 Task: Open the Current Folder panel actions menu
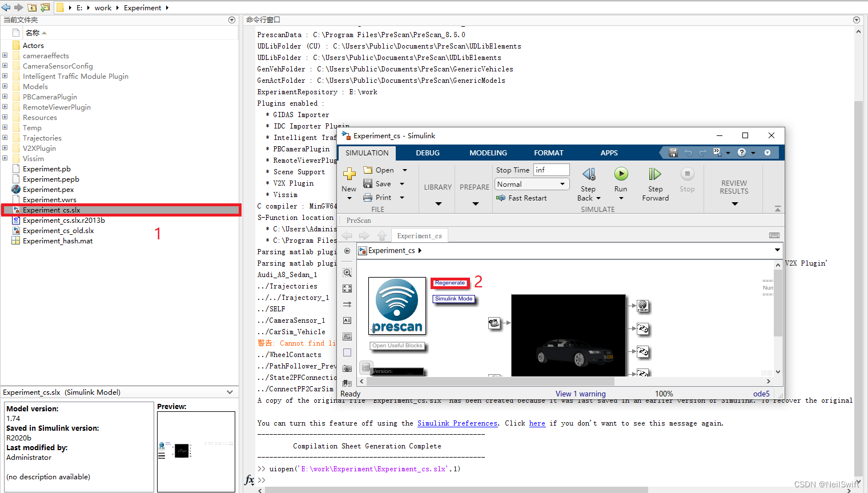coord(232,19)
